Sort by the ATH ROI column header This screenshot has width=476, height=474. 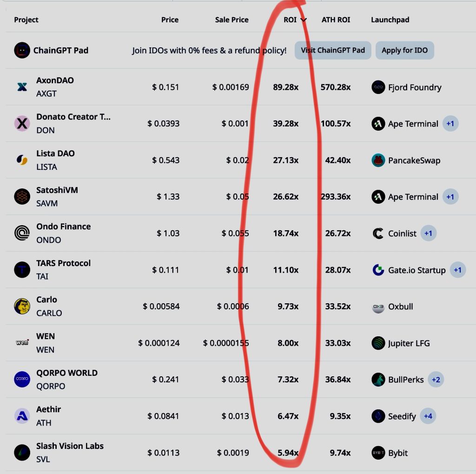pos(336,20)
